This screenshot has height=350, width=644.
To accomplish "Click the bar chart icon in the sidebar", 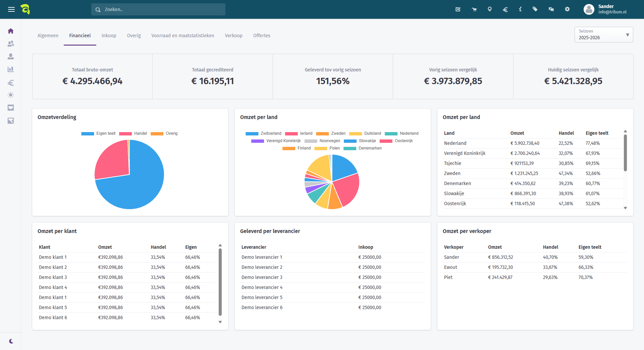I will click(11, 69).
